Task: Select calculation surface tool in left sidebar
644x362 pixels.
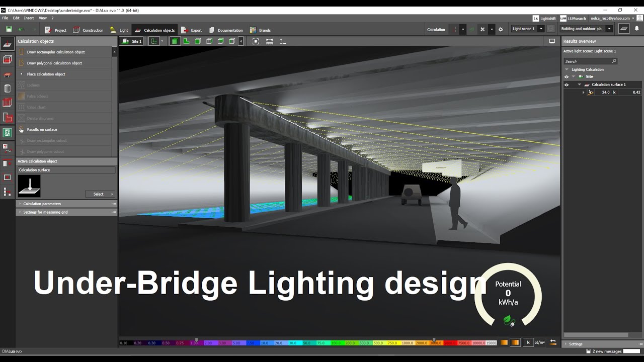Action: pos(8,44)
